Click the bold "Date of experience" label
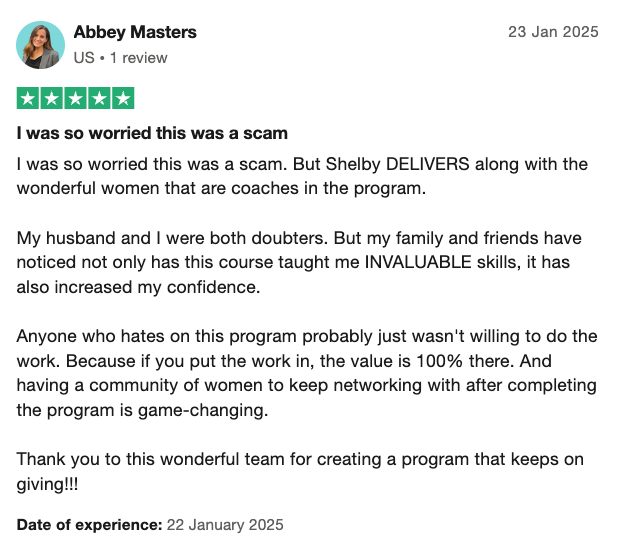The image size is (642, 553). [90, 525]
